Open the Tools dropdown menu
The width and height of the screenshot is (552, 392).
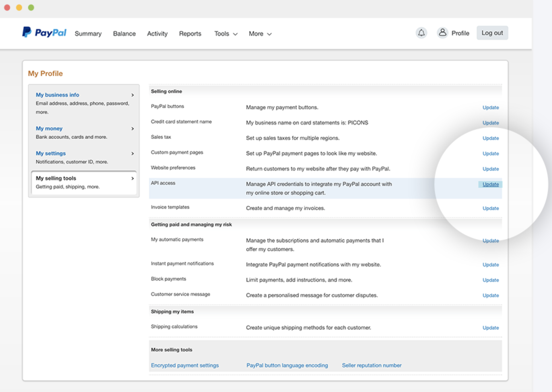pos(226,34)
